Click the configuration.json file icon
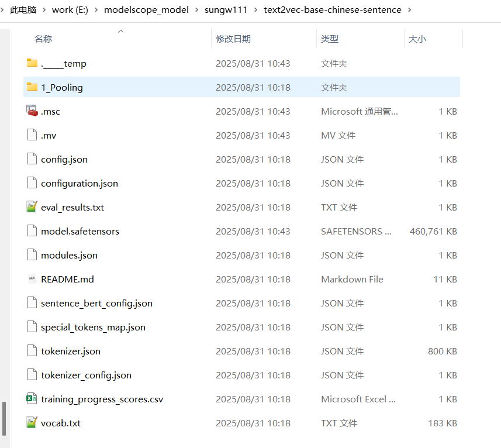This screenshot has height=448, width=501. pos(32,182)
